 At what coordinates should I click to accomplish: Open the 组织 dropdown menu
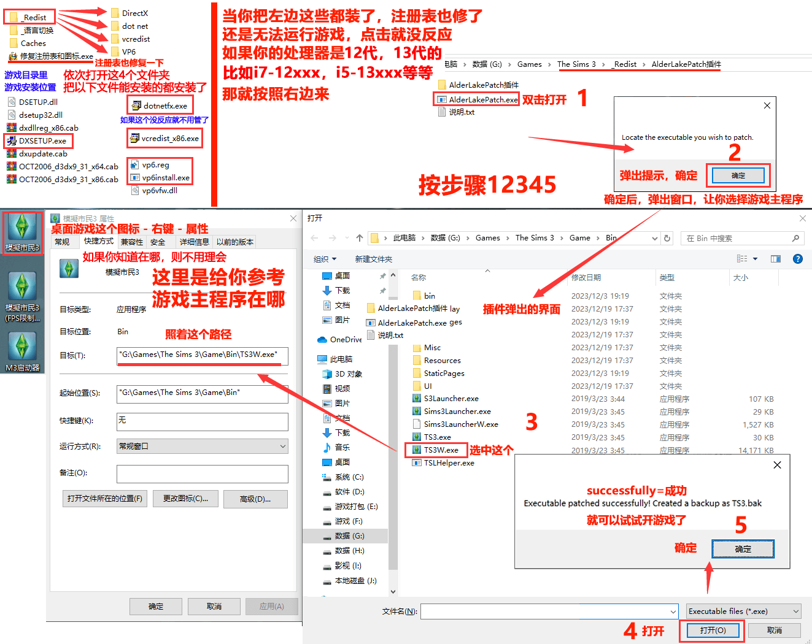coord(325,259)
